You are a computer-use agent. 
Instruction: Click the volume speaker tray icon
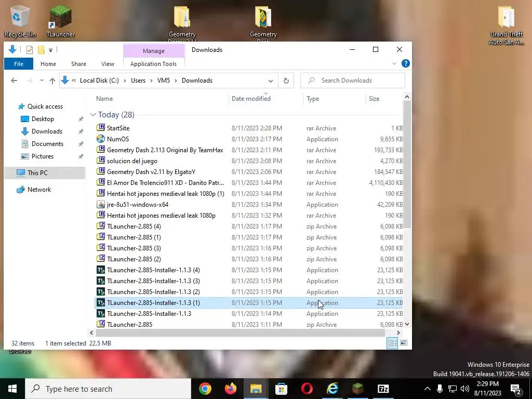(x=465, y=389)
